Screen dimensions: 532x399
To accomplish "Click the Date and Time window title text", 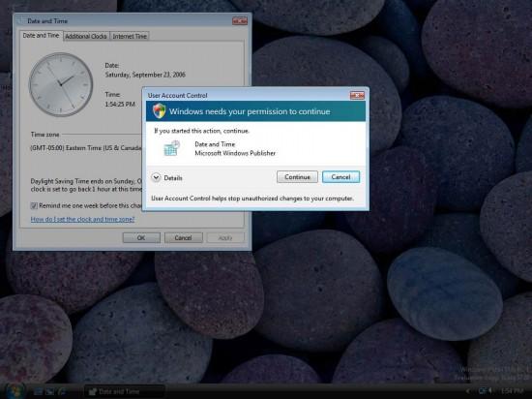I will 47,21.
